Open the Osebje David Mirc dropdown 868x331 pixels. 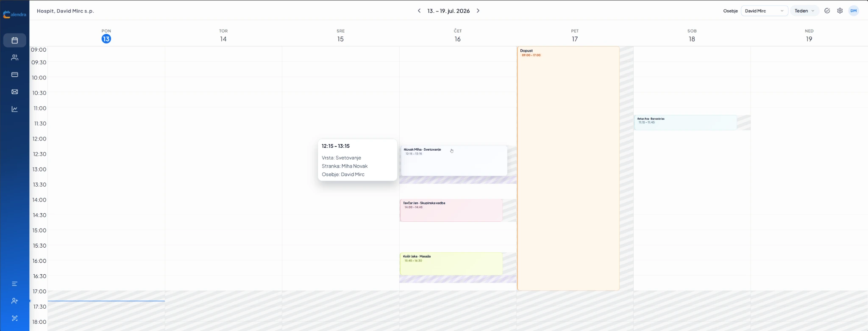coord(764,11)
